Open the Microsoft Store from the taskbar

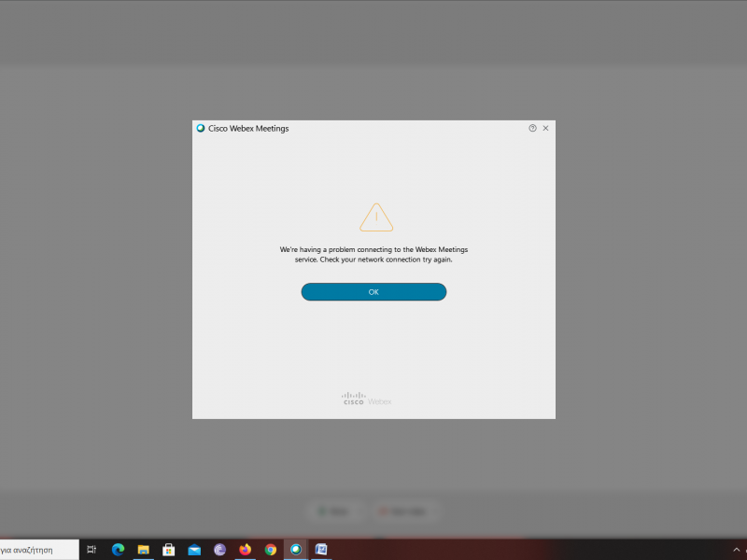pos(168,549)
